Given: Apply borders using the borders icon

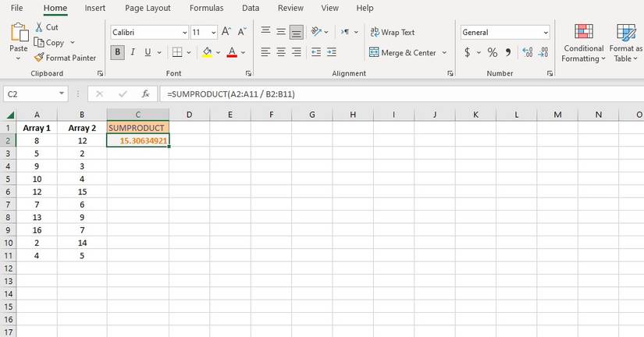Looking at the screenshot, I should pos(177,52).
